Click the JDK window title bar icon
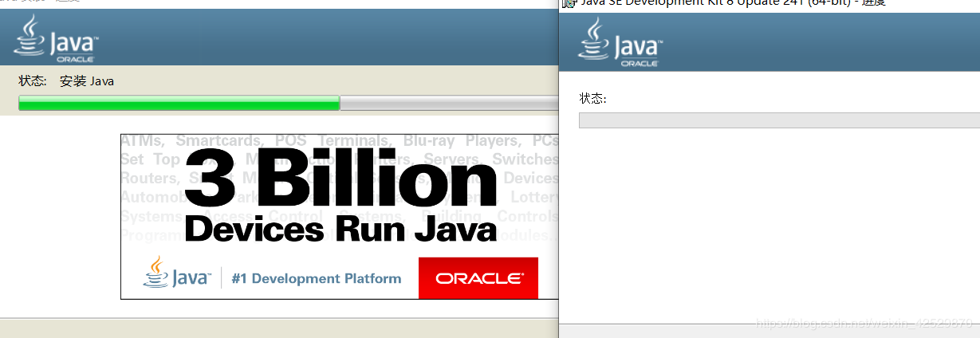 tap(568, 3)
